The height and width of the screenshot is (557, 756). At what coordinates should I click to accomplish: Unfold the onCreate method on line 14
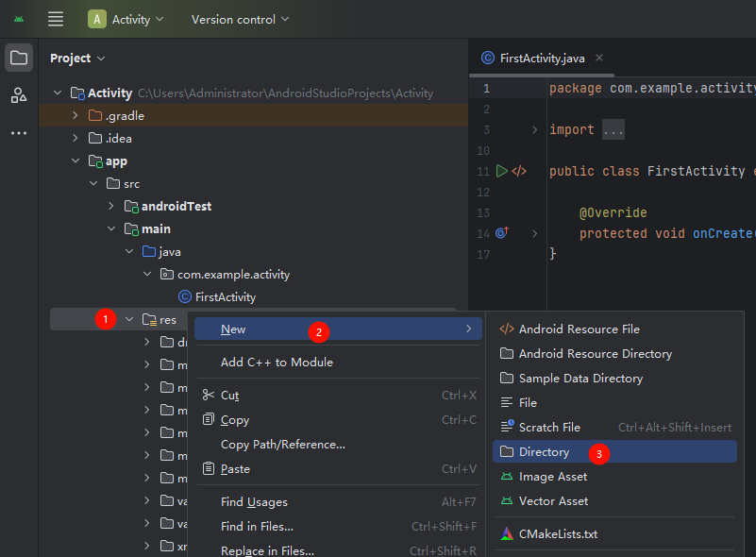(535, 233)
